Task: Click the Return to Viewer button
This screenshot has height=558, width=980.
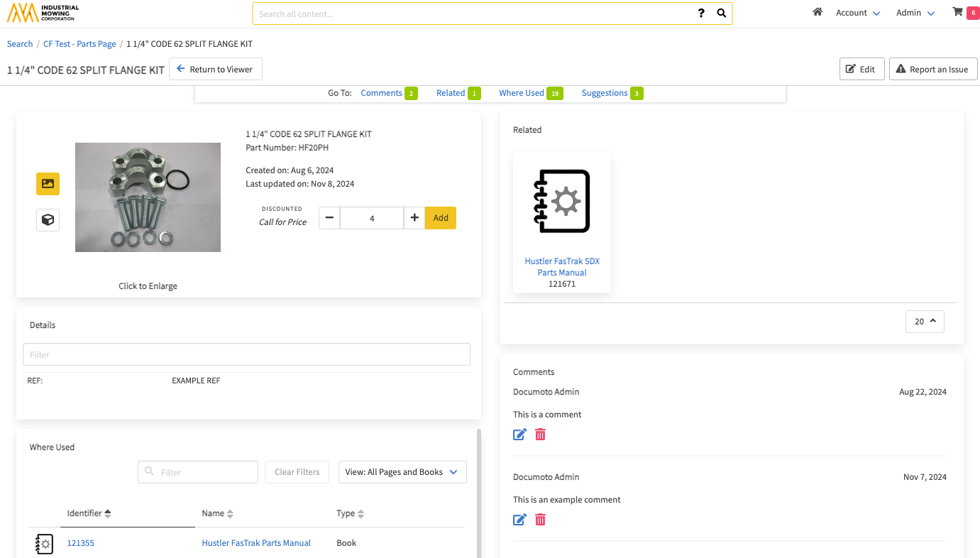Action: [215, 70]
